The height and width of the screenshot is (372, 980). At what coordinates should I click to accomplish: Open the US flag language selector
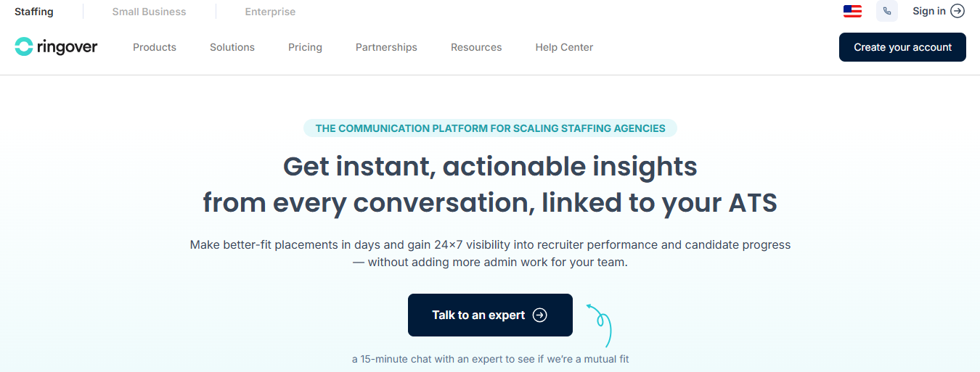852,11
